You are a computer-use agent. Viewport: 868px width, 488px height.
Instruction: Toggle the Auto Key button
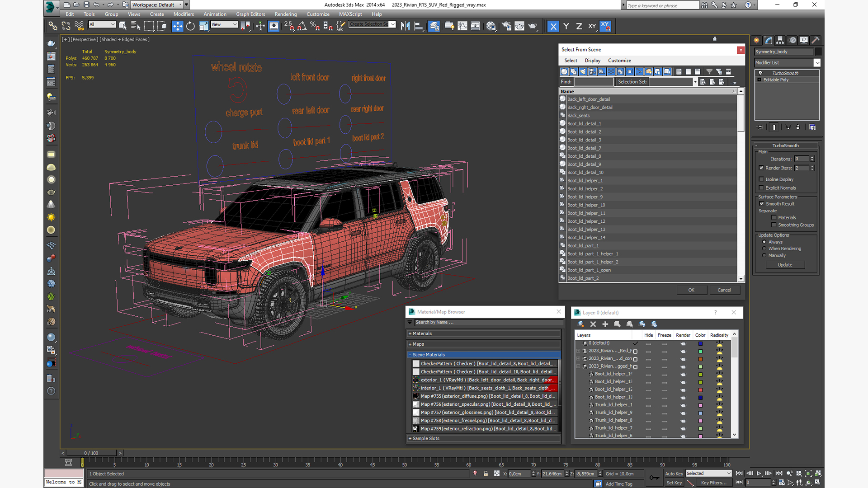(674, 474)
